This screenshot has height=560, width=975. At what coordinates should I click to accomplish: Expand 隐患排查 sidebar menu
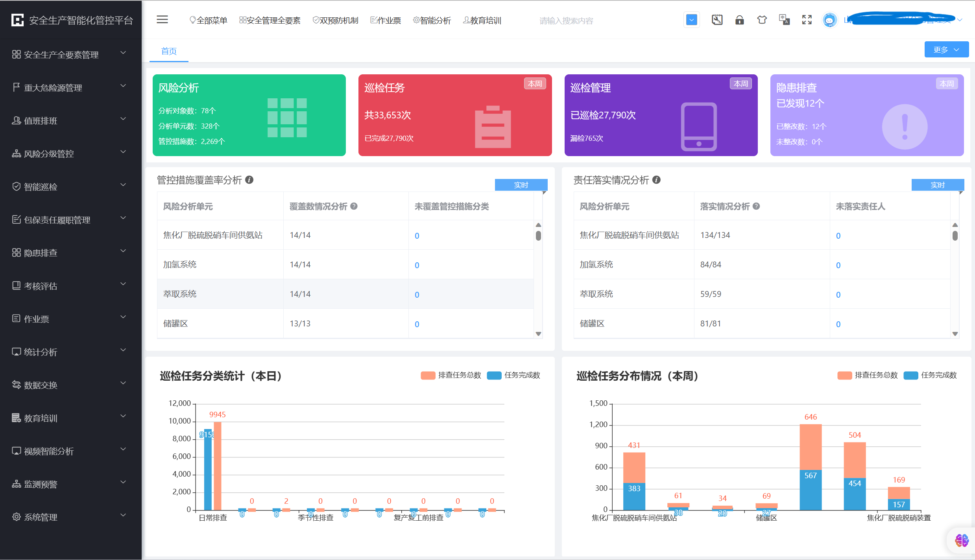[x=71, y=252]
